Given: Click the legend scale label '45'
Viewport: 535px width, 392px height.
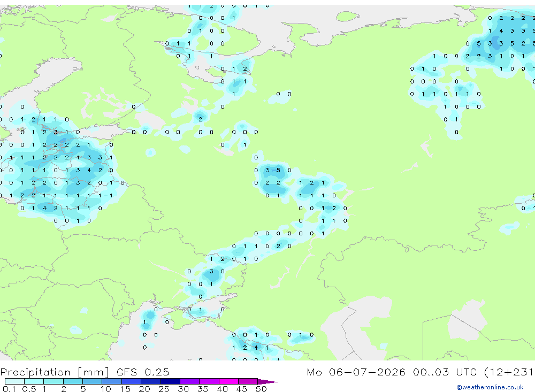Looking at the screenshot, I should pyautogui.click(x=242, y=389).
